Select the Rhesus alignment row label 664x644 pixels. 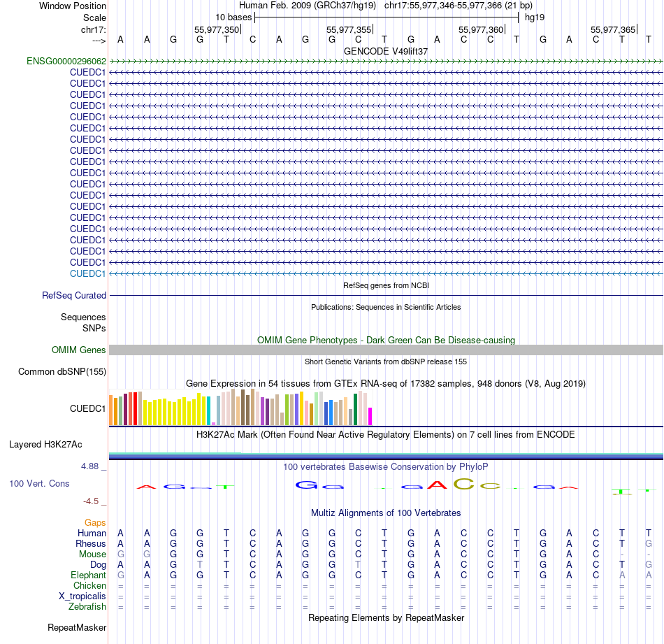coord(91,543)
